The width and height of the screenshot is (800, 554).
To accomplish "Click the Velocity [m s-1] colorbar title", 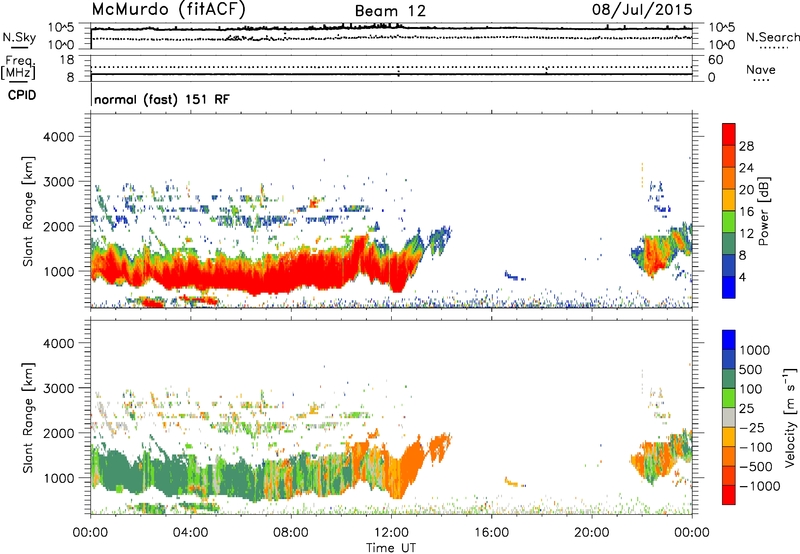I will click(x=790, y=418).
